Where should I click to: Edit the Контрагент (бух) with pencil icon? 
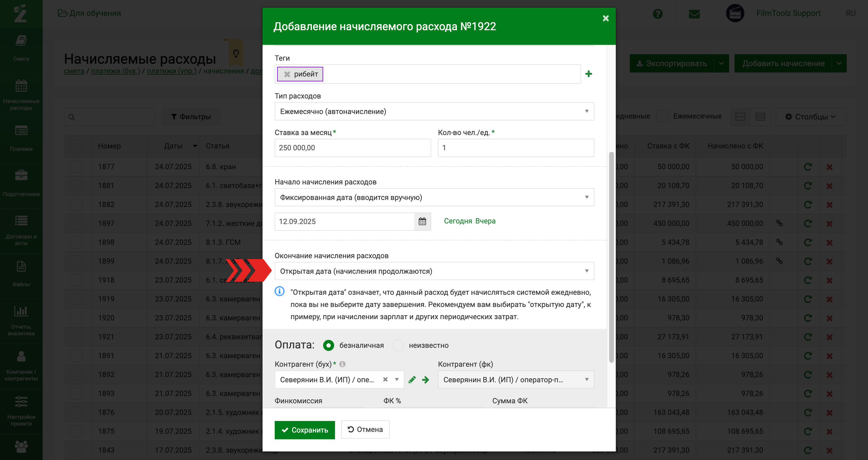[412, 380]
